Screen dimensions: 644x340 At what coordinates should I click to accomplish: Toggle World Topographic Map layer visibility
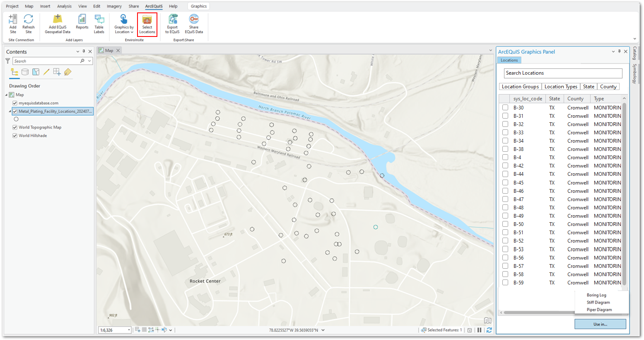click(x=15, y=127)
